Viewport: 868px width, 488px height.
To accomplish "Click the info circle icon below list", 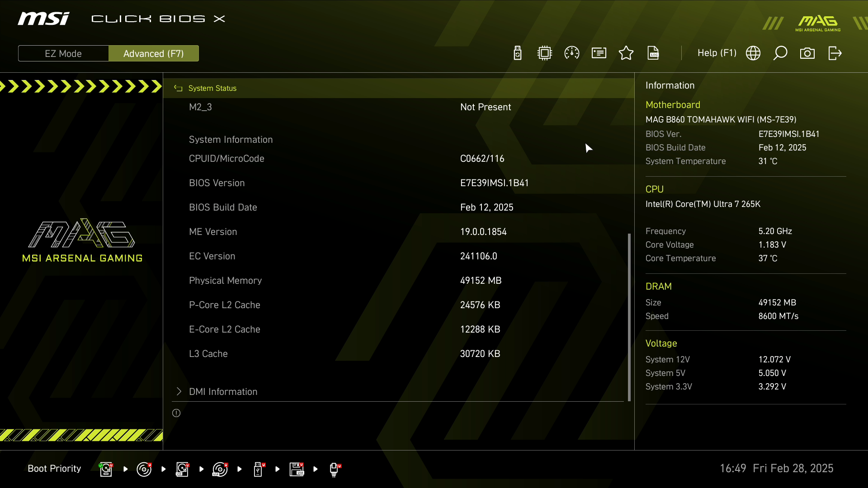I will coord(176,413).
